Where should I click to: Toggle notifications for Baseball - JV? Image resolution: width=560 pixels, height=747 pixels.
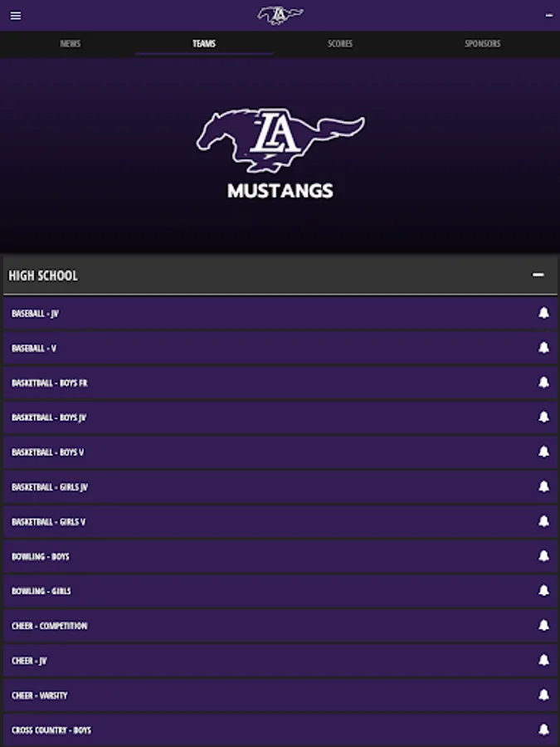tap(543, 313)
